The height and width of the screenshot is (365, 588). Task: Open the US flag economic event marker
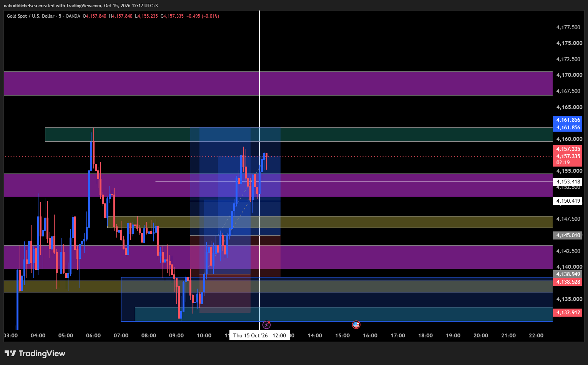[356, 325]
